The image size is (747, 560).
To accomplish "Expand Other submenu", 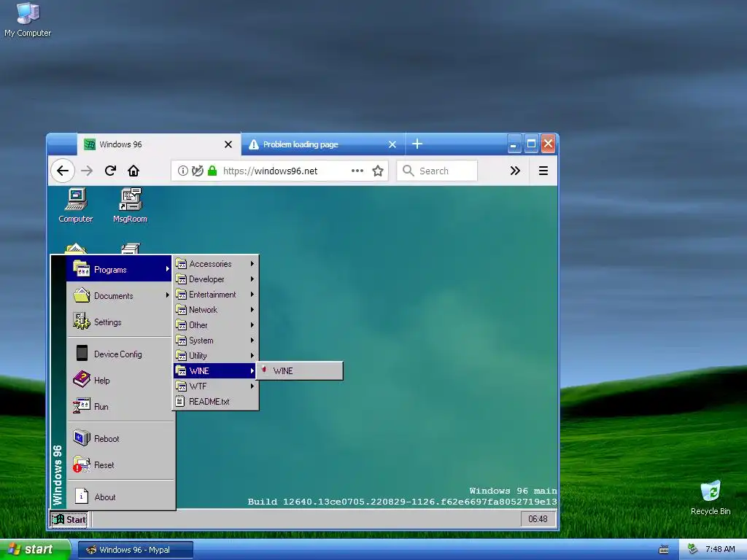I will pos(215,324).
